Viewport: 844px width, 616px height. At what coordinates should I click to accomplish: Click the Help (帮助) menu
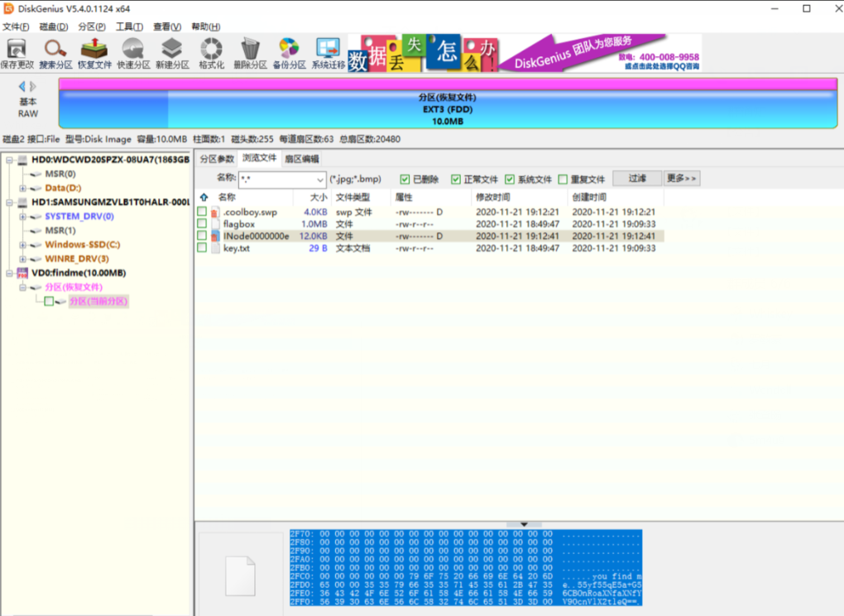pos(205,26)
